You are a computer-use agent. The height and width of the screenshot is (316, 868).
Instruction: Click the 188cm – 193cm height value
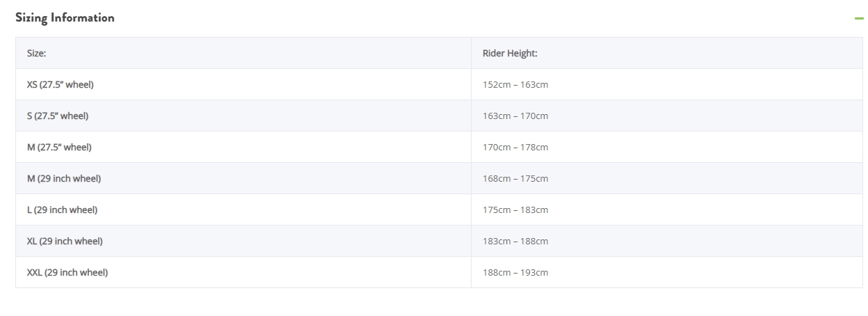(x=515, y=273)
